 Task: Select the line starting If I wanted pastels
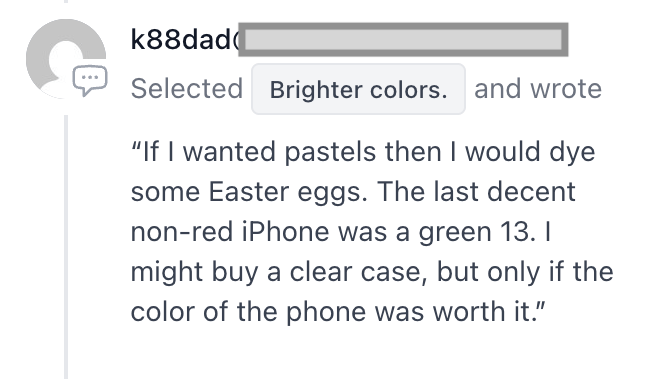[363, 152]
